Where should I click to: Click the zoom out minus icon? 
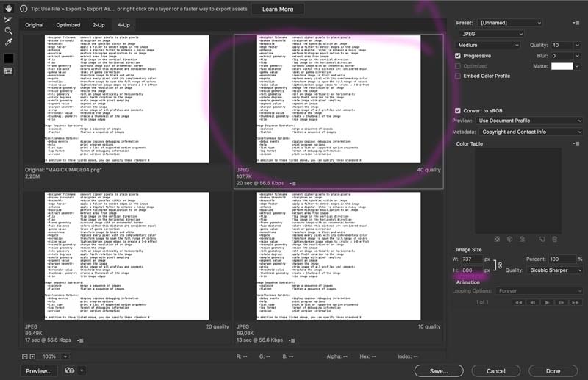25,356
